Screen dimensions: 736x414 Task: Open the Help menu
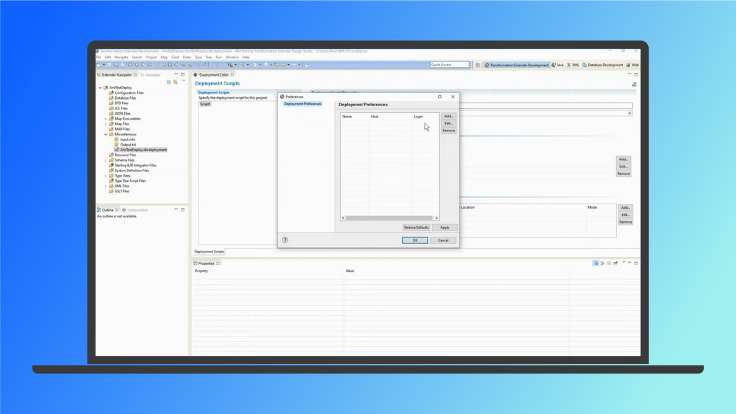(246, 57)
